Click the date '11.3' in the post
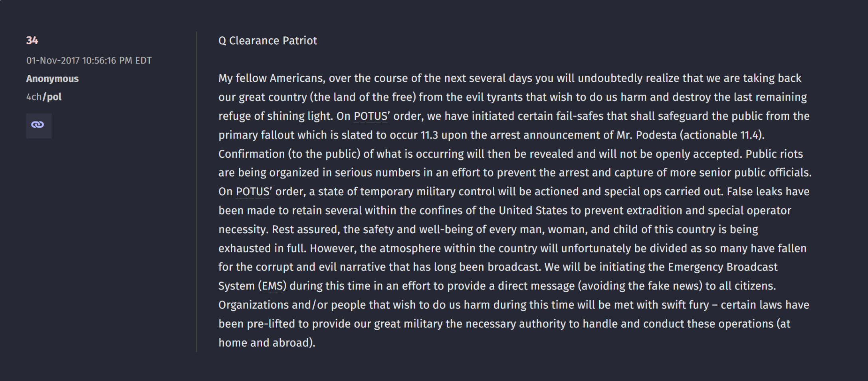 click(429, 135)
